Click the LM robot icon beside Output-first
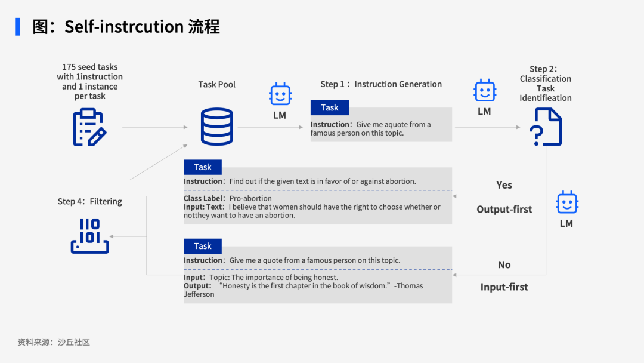Image resolution: width=644 pixels, height=363 pixels. tap(567, 202)
